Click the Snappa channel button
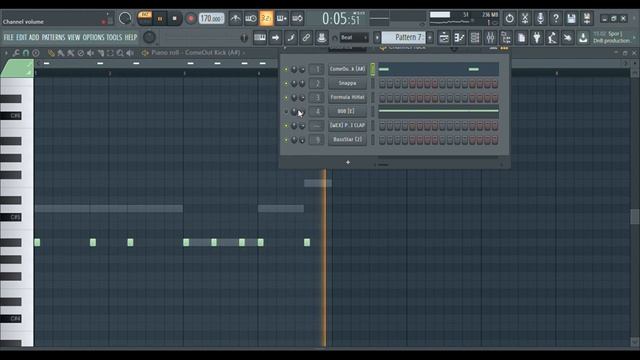This screenshot has height=360, width=640. tap(347, 83)
